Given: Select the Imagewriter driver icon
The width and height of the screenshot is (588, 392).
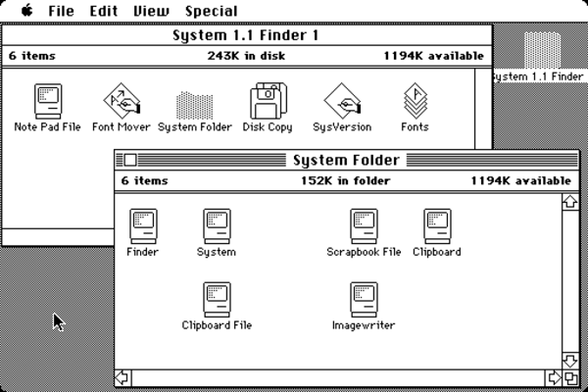Looking at the screenshot, I should click(x=364, y=300).
